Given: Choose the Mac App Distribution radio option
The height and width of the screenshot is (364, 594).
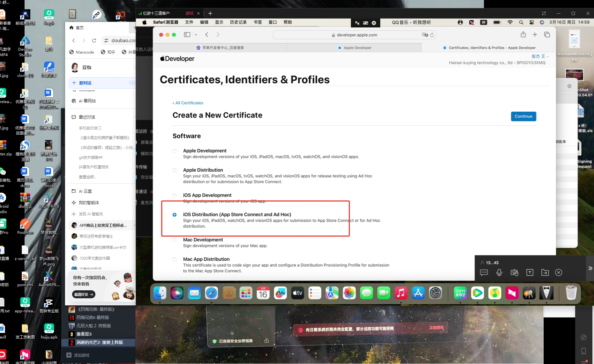Looking at the screenshot, I should (x=174, y=259).
